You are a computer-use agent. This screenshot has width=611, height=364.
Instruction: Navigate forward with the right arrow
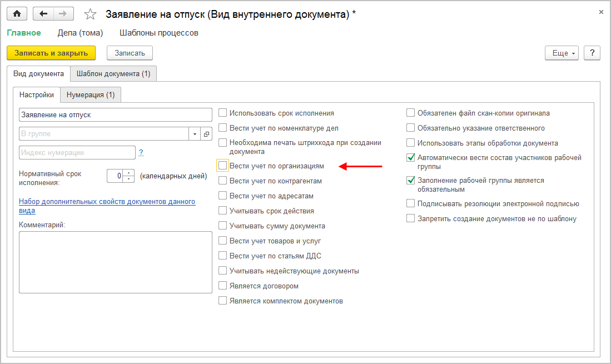[x=63, y=13]
